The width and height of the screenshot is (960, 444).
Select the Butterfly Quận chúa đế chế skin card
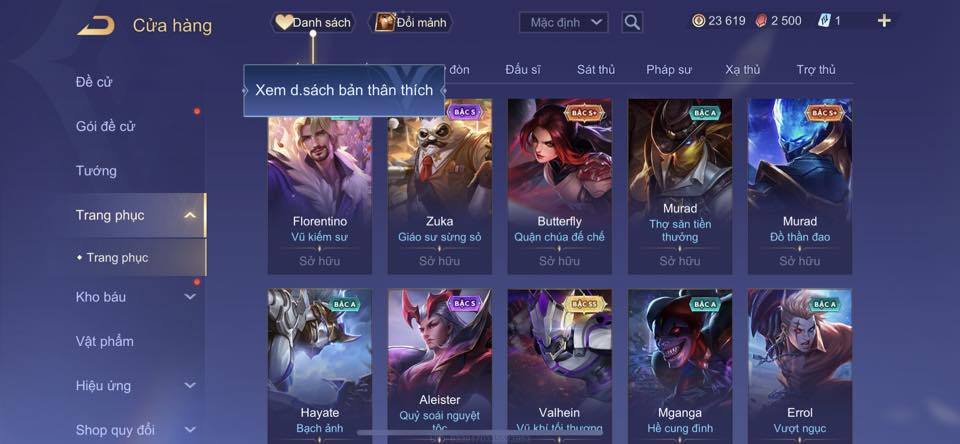coord(559,186)
